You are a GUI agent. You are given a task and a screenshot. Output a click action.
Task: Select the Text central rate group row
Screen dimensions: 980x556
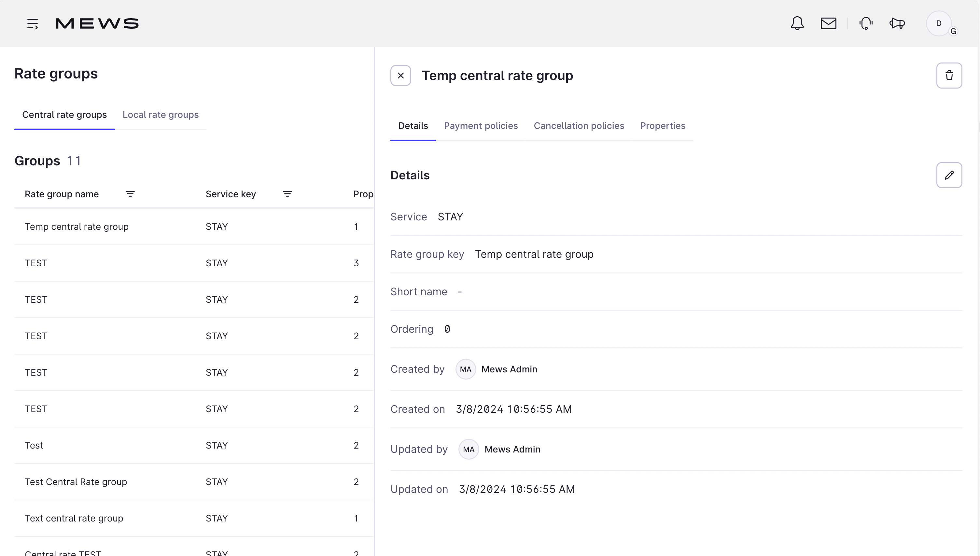click(194, 519)
